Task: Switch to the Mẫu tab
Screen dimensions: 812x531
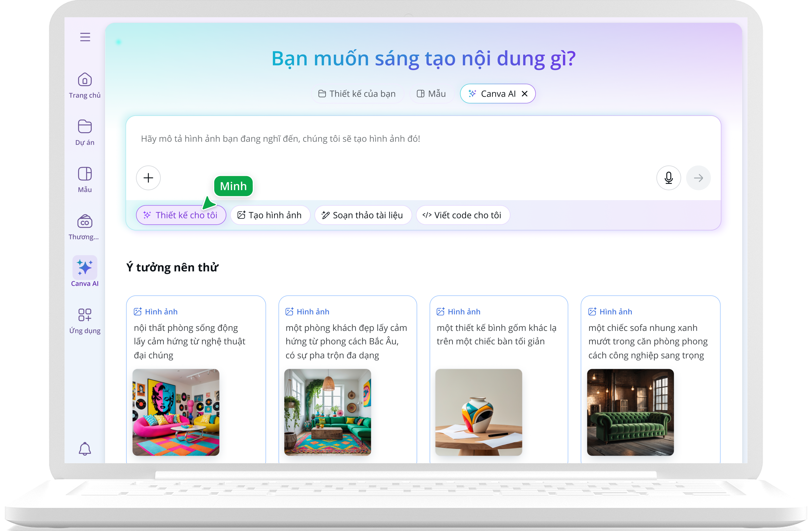Action: pyautogui.click(x=432, y=93)
